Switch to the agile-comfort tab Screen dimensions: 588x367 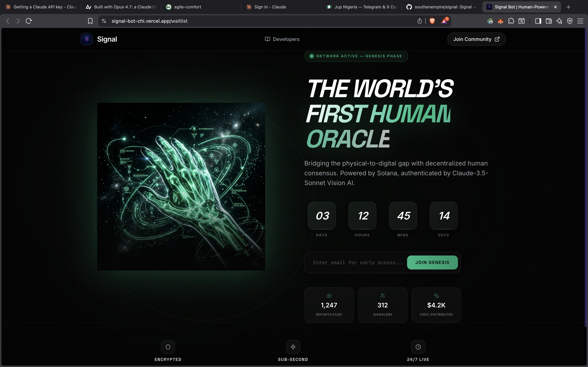187,7
